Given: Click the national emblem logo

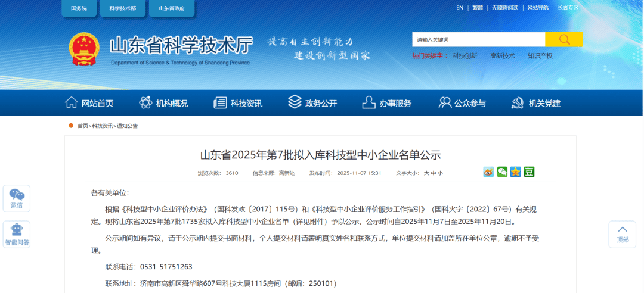Looking at the screenshot, I should click(85, 49).
